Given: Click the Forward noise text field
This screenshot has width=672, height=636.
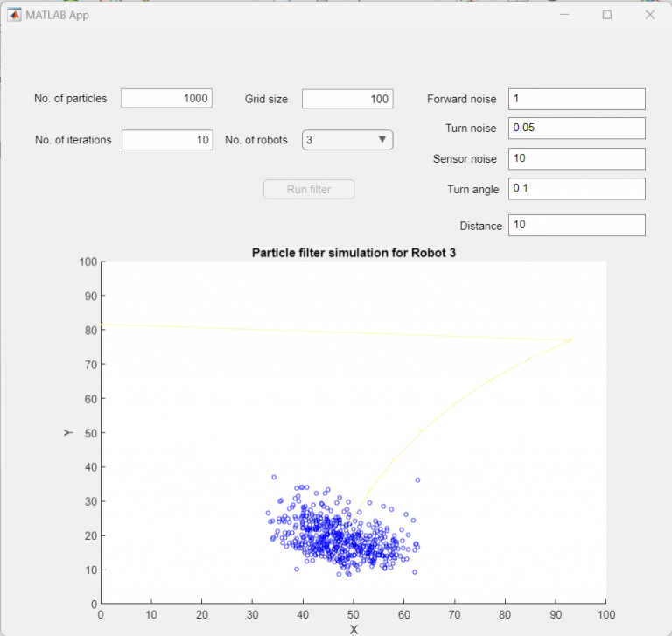Looking at the screenshot, I should 577,99.
